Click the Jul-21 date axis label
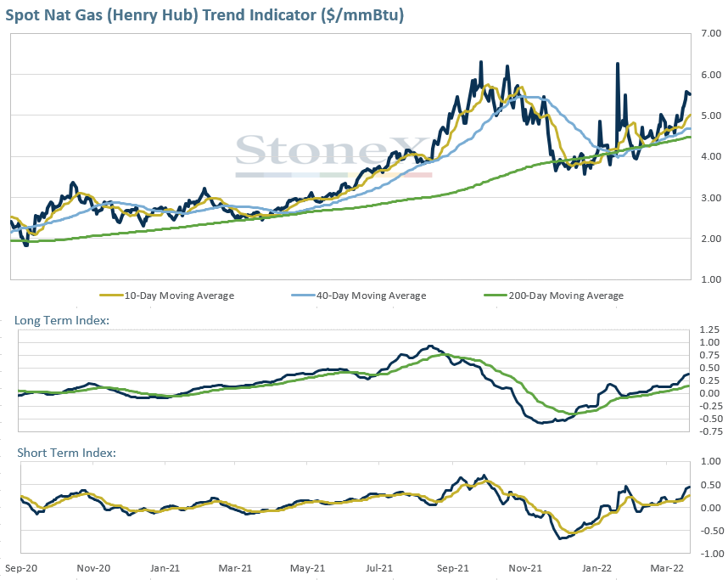 pos(379,568)
